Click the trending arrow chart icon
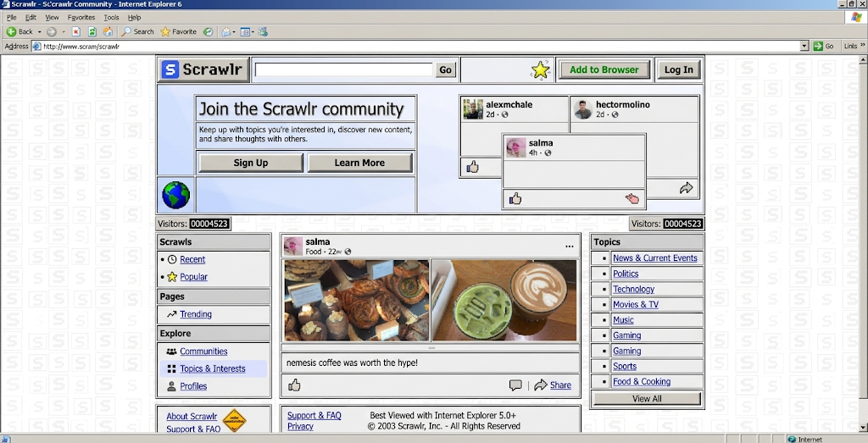This screenshot has height=443, width=868. pos(171,314)
